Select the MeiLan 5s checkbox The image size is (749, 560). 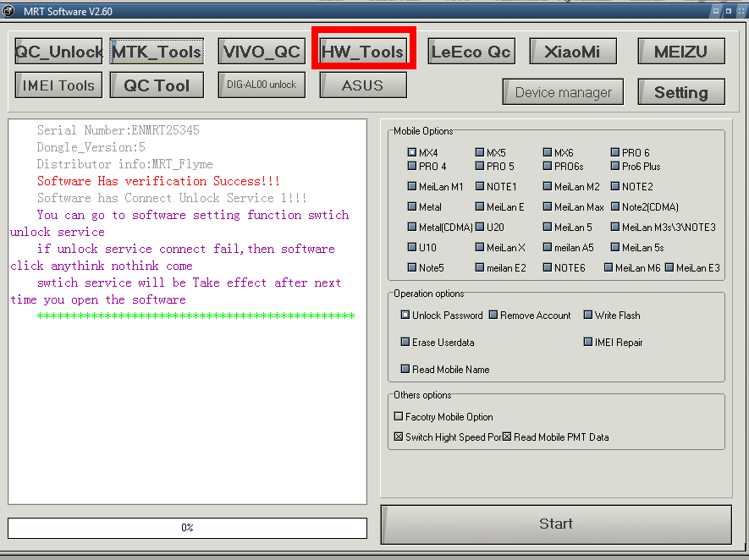point(615,247)
